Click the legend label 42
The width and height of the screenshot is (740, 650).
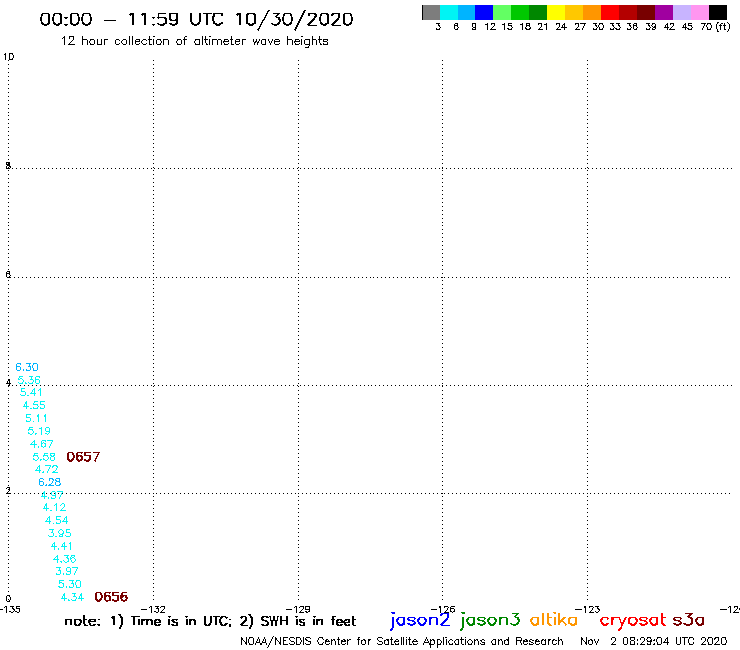(x=669, y=26)
